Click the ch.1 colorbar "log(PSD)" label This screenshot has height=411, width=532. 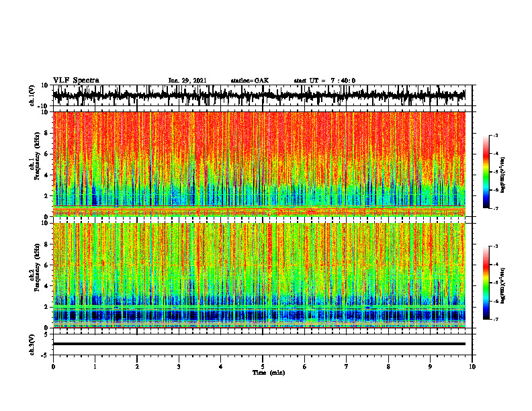pyautogui.click(x=503, y=175)
